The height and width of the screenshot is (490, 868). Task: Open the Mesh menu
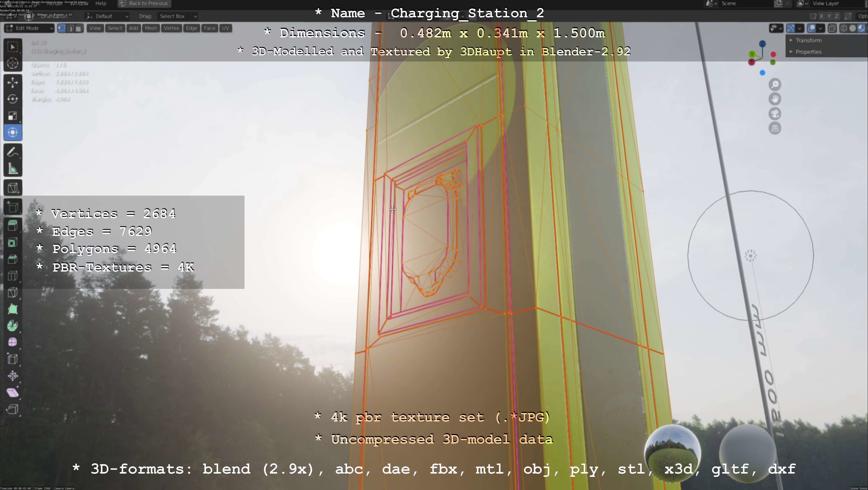point(151,28)
